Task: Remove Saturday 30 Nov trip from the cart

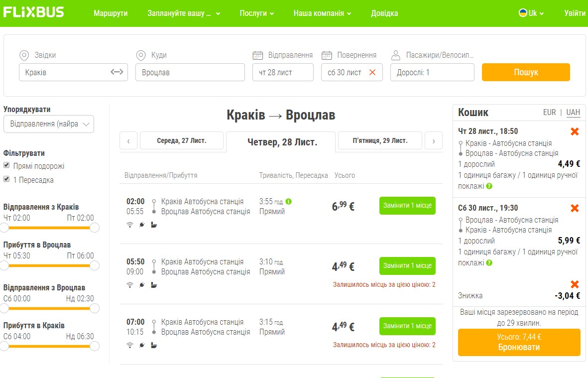Action: click(x=575, y=208)
